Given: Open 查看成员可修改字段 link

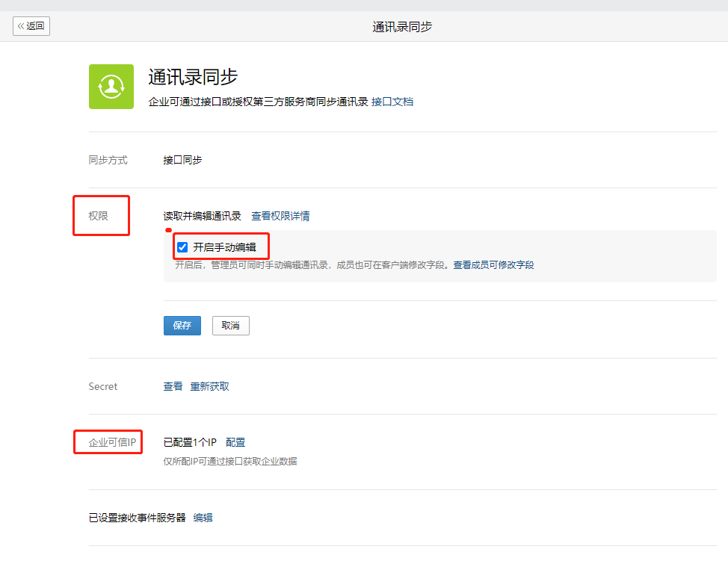Looking at the screenshot, I should (493, 265).
